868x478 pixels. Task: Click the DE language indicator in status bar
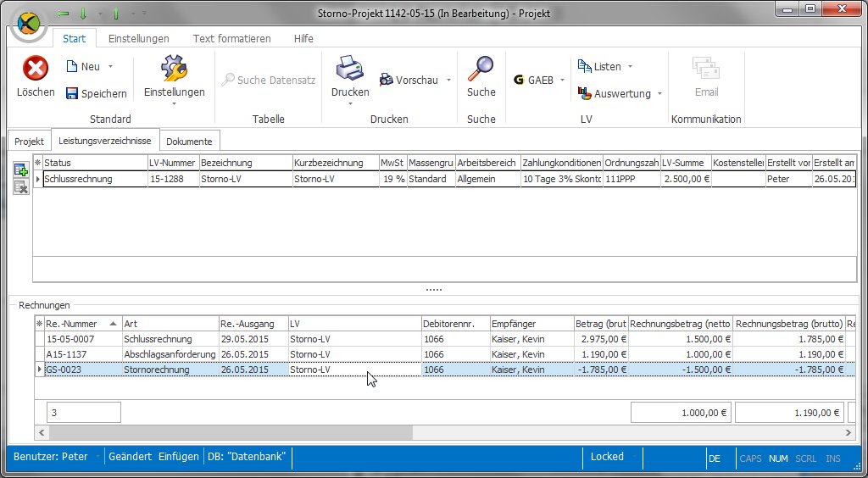714,459
